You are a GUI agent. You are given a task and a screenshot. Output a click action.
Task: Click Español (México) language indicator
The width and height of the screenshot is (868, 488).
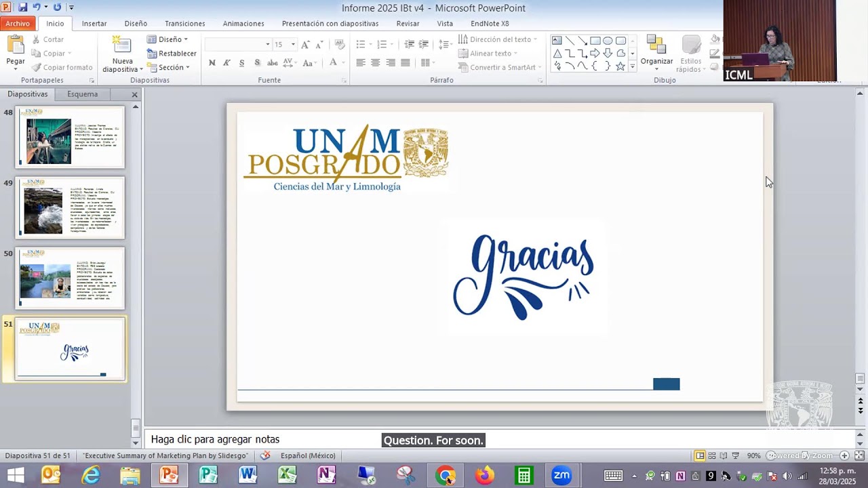(308, 455)
